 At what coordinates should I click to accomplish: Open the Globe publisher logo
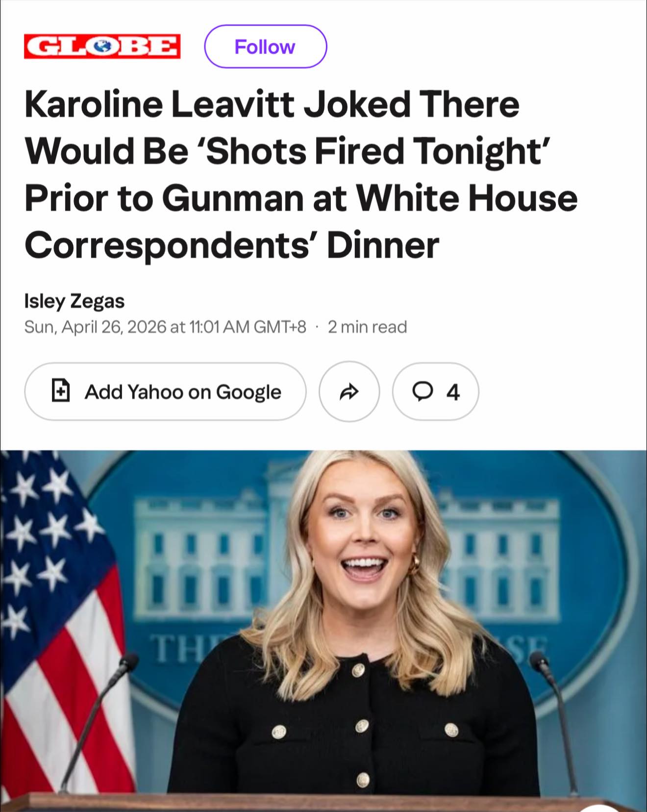coord(102,47)
